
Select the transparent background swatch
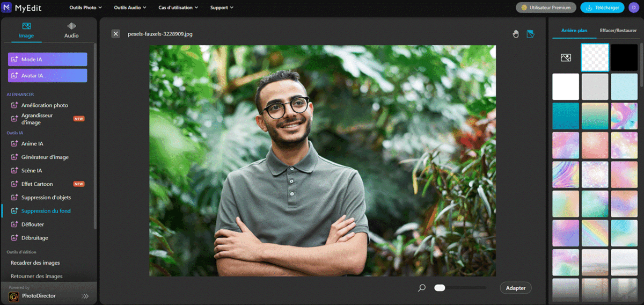click(x=595, y=57)
